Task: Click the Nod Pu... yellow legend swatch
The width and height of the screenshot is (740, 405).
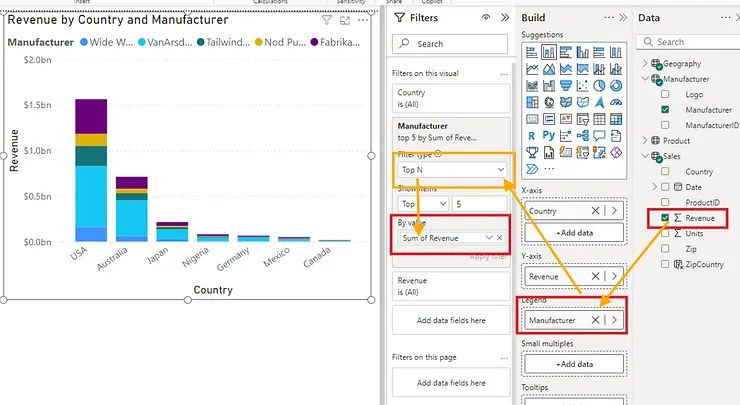Action: [258, 42]
